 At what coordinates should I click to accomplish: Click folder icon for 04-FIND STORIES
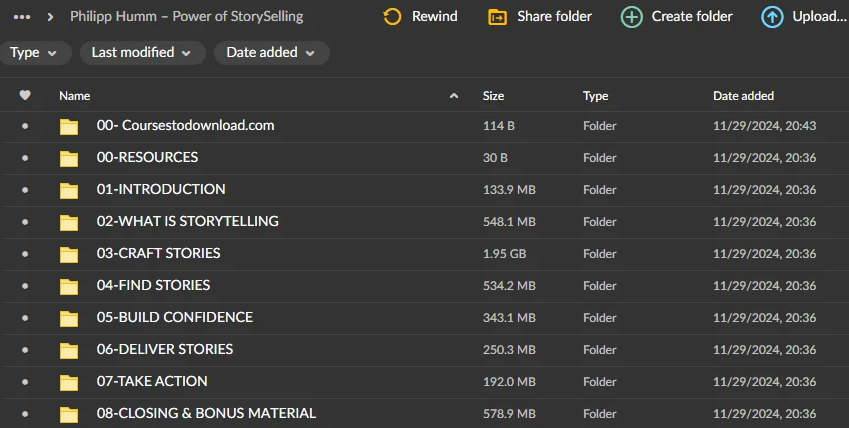coord(69,286)
